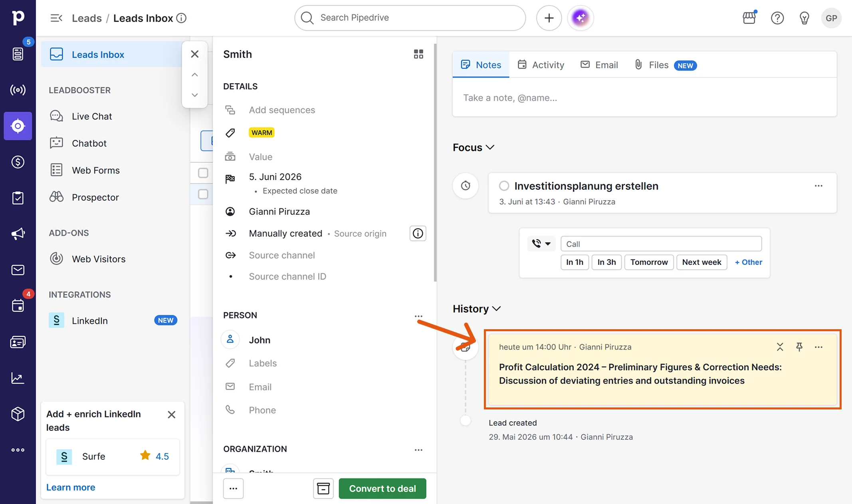Switch to the Activity tab
This screenshot has width=852, height=504.
[x=541, y=65]
